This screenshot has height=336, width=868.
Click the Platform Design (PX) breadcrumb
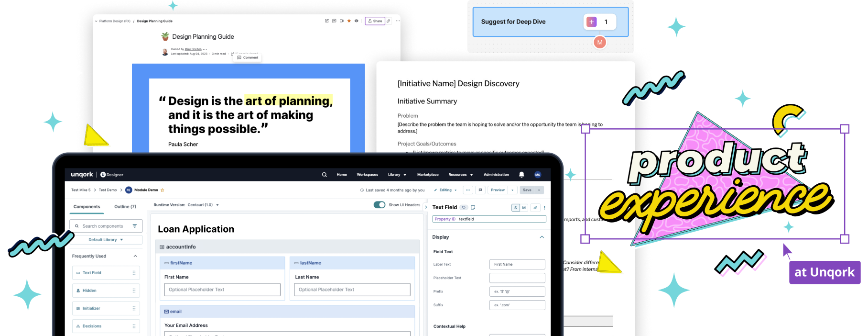115,21
